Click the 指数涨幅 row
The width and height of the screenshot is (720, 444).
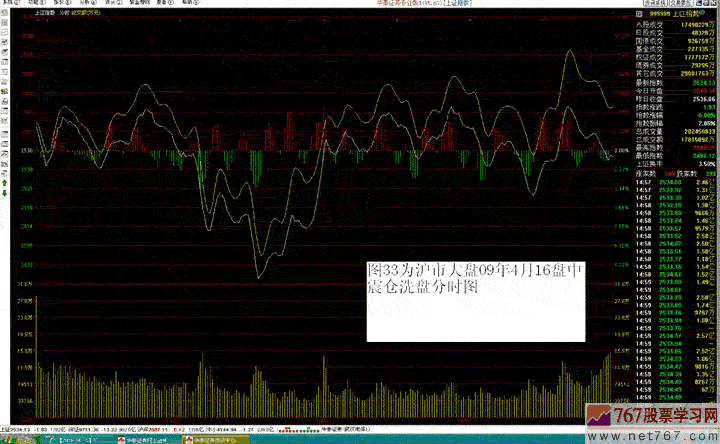coord(675,116)
